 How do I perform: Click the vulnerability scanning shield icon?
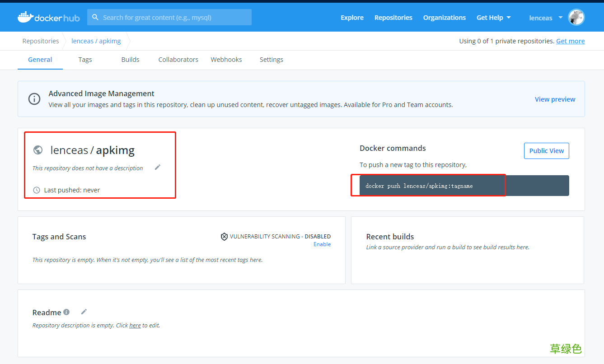click(x=225, y=236)
